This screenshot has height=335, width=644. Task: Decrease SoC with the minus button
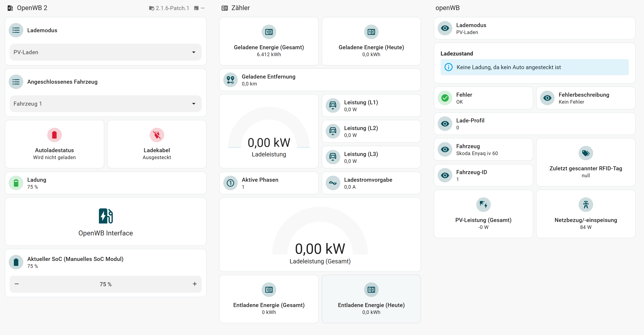click(x=17, y=284)
